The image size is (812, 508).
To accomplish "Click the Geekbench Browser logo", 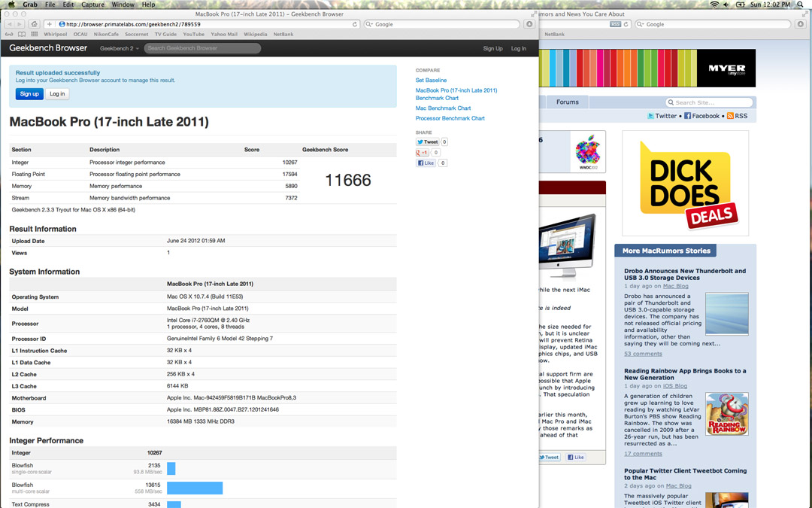I will (48, 47).
